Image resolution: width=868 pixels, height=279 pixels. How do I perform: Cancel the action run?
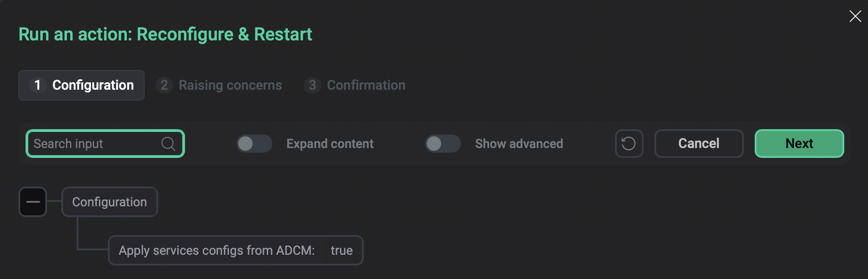point(699,144)
